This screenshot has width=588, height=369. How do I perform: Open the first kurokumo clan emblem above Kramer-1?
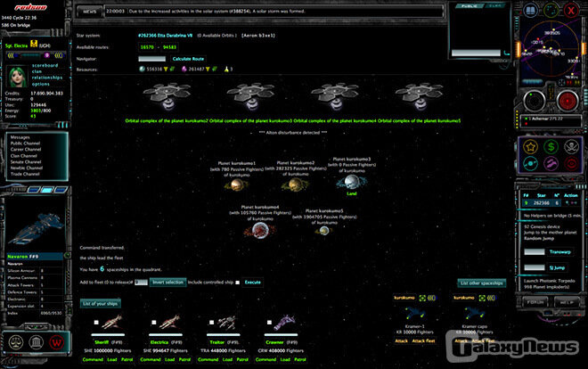click(422, 298)
